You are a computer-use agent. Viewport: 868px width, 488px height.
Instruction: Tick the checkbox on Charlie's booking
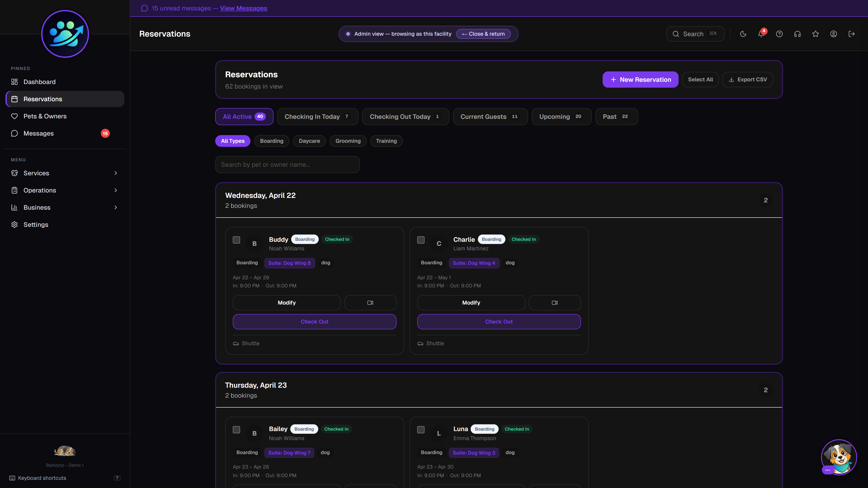pyautogui.click(x=421, y=240)
